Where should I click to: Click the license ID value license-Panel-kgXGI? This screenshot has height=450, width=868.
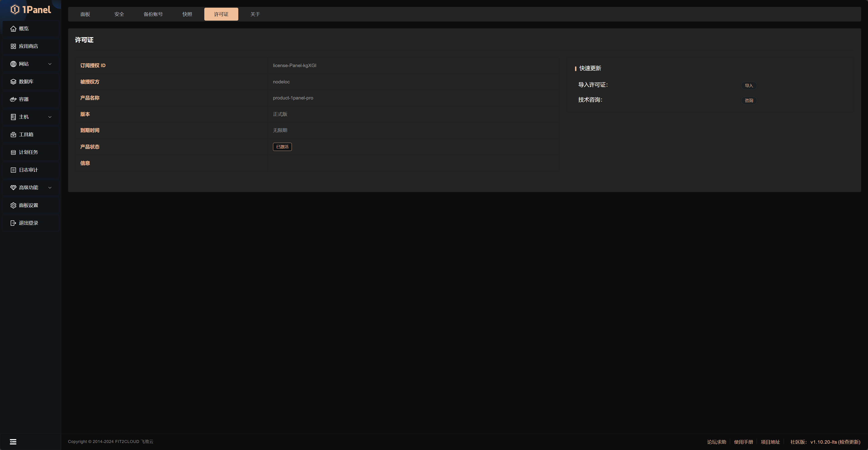(295, 65)
